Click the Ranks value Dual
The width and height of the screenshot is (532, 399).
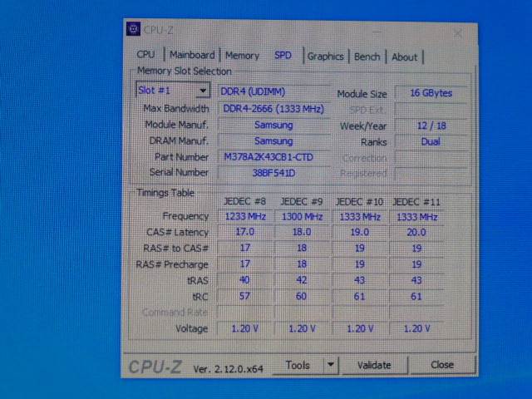pos(431,141)
